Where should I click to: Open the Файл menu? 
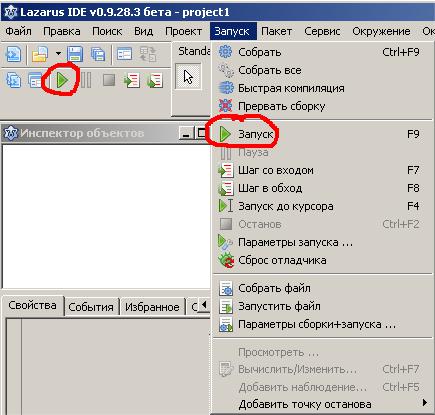pyautogui.click(x=19, y=31)
